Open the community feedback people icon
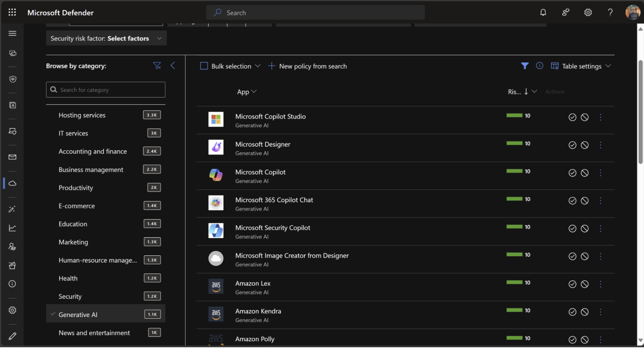644x349 pixels. click(565, 13)
